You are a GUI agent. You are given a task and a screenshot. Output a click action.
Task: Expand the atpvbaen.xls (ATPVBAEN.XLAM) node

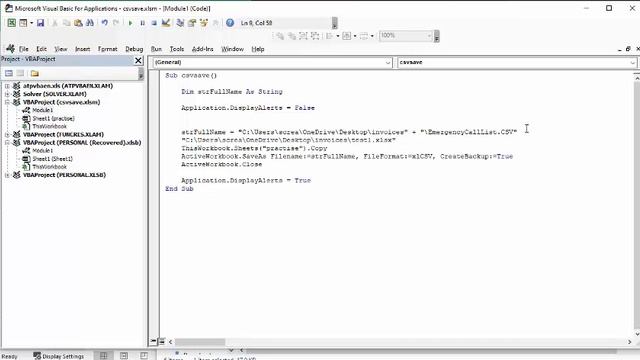[7, 86]
